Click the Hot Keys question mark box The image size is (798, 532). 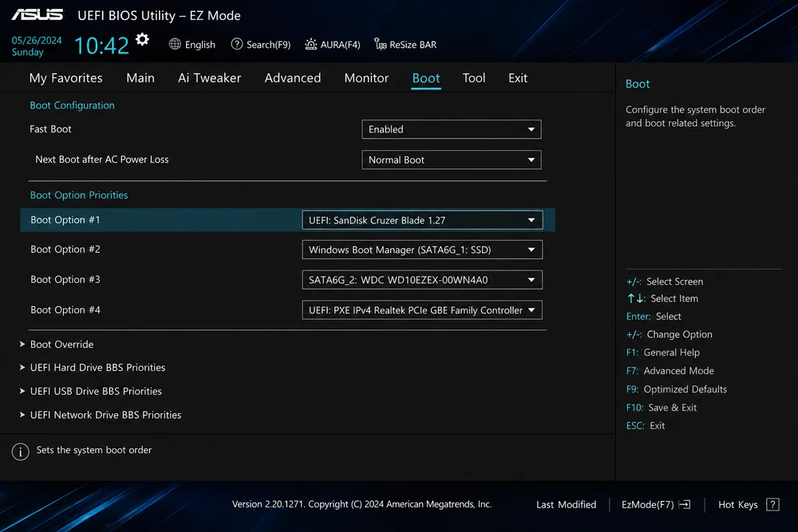coord(772,505)
